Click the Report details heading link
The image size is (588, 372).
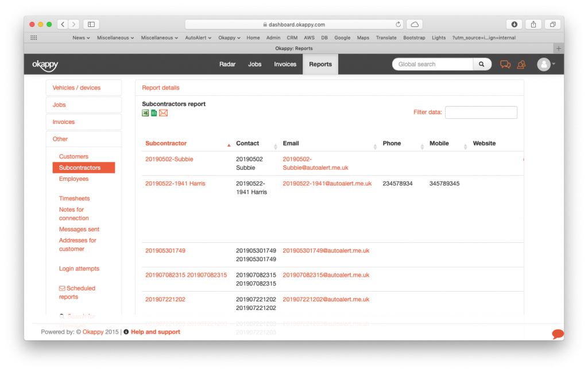pos(161,88)
